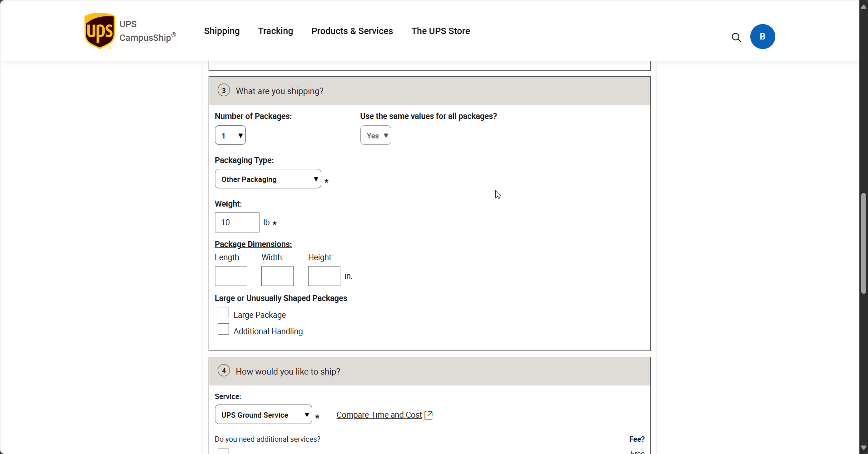Open the Tracking menu
This screenshot has height=454, width=868.
(x=275, y=31)
